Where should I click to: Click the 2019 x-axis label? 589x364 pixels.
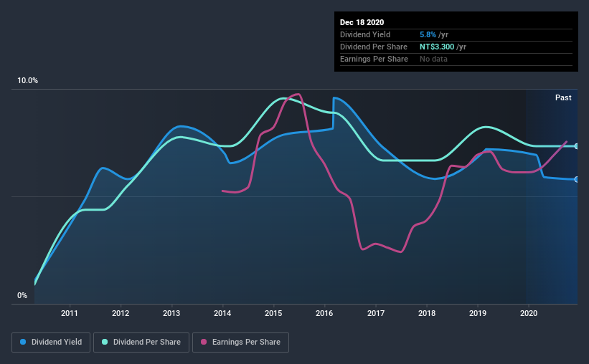pos(478,313)
